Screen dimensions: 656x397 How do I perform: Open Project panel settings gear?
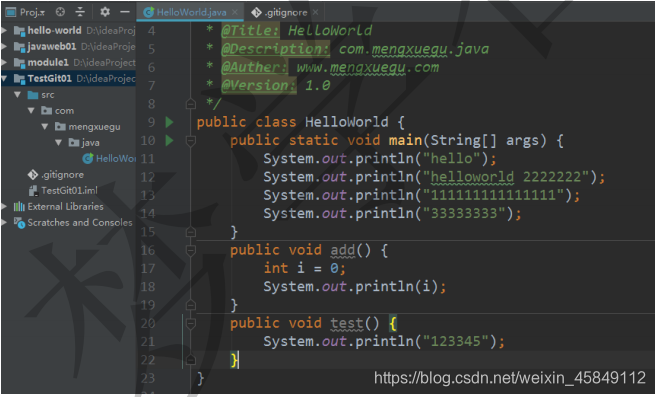coord(105,12)
